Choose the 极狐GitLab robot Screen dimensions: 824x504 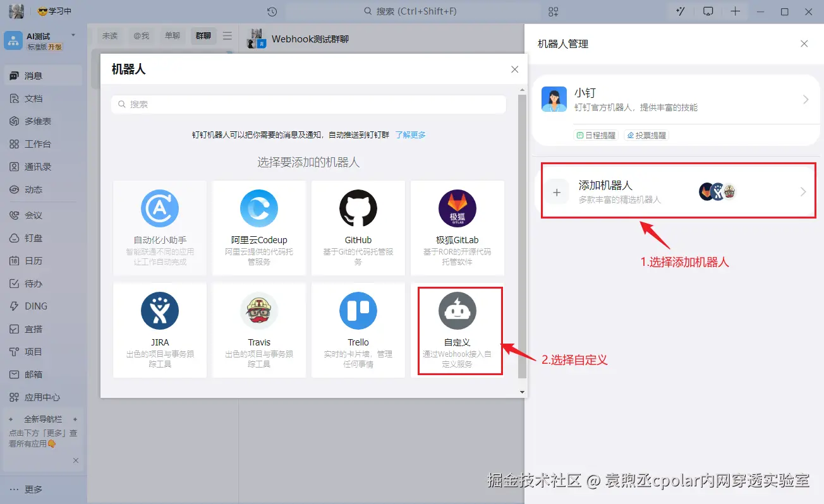tap(457, 228)
